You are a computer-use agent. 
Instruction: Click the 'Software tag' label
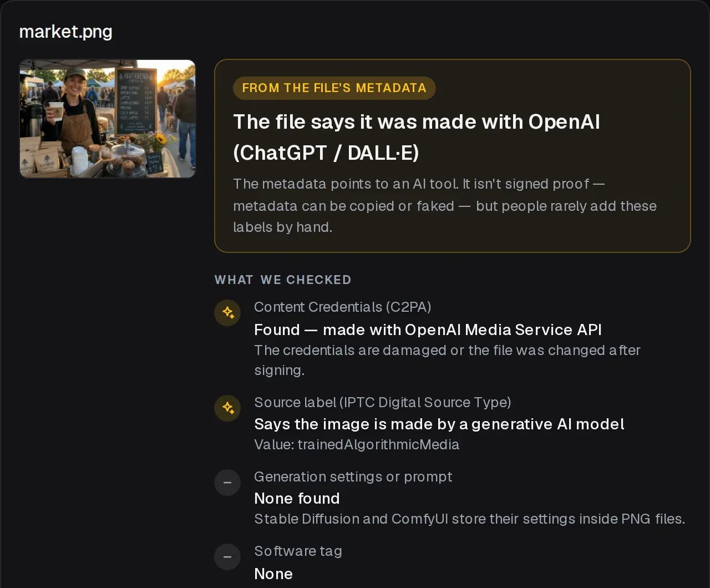(298, 551)
